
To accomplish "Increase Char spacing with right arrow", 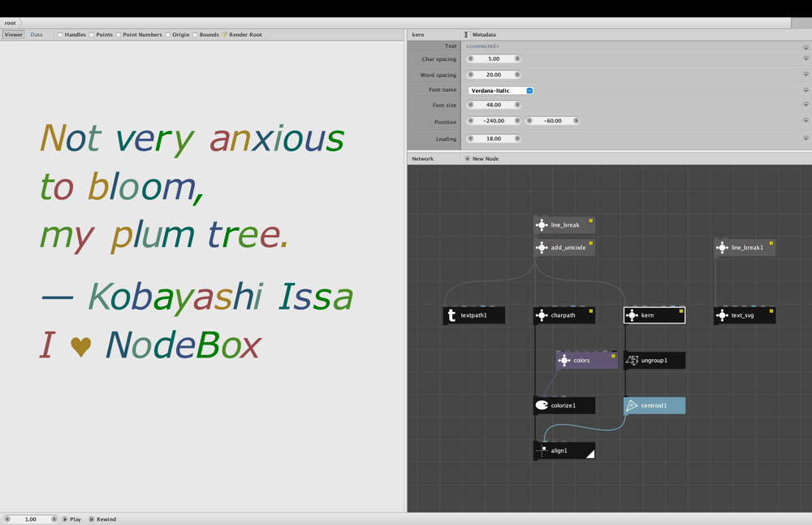I will pyautogui.click(x=517, y=59).
